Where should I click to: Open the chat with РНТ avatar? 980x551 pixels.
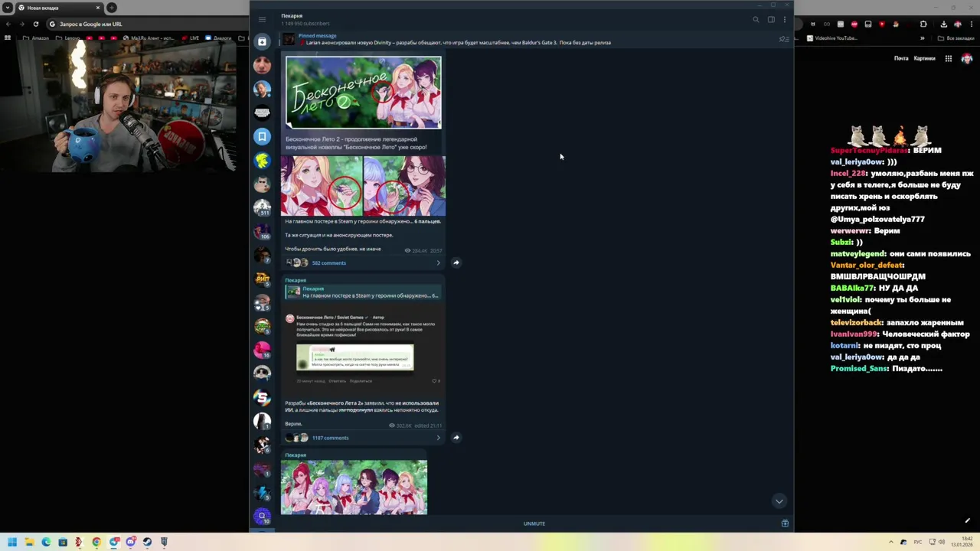tap(262, 279)
